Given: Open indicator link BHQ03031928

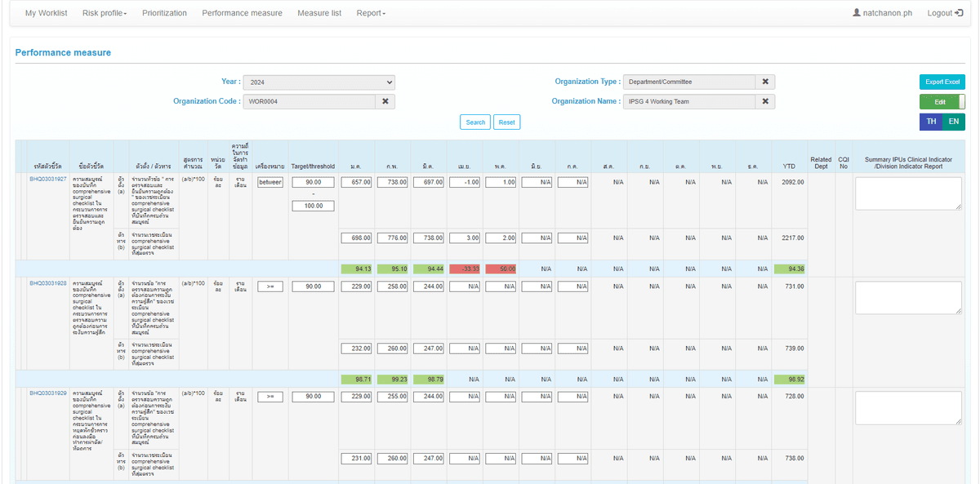Looking at the screenshot, I should pyautogui.click(x=48, y=282).
